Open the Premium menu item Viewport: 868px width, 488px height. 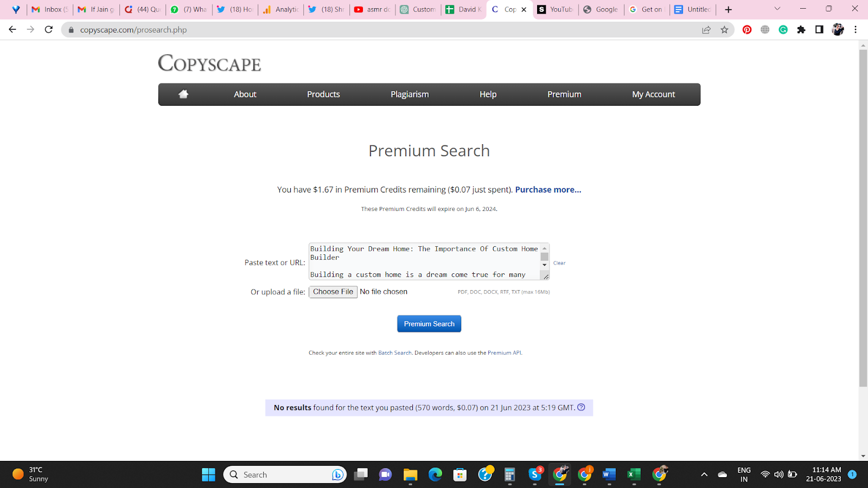click(x=564, y=94)
